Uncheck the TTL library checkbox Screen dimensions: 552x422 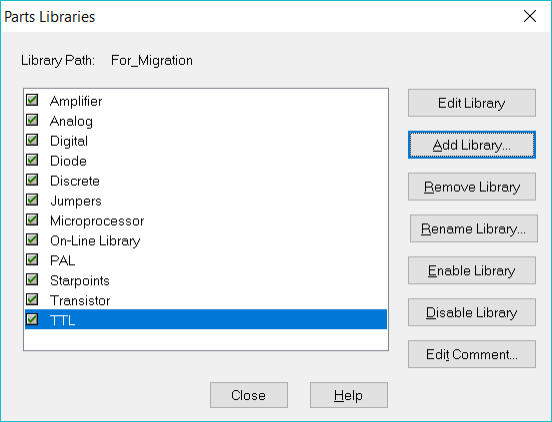(32, 319)
